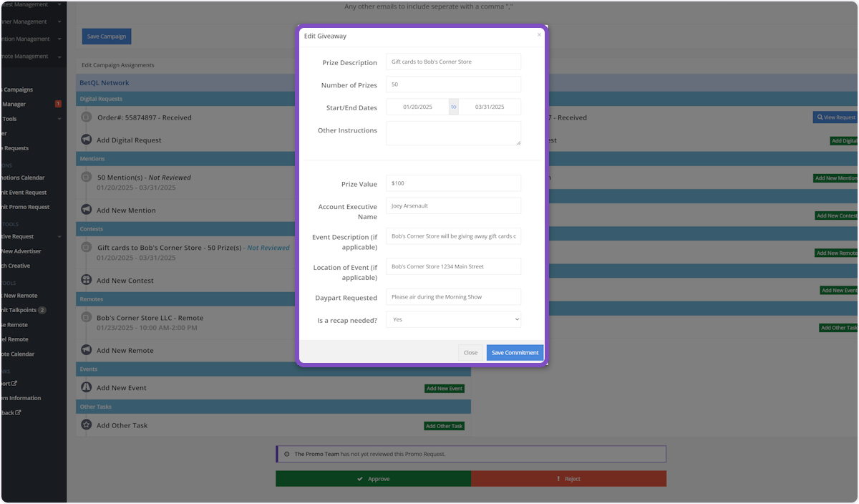Click the Number of Prizes field
This screenshot has height=504, width=859.
point(453,84)
